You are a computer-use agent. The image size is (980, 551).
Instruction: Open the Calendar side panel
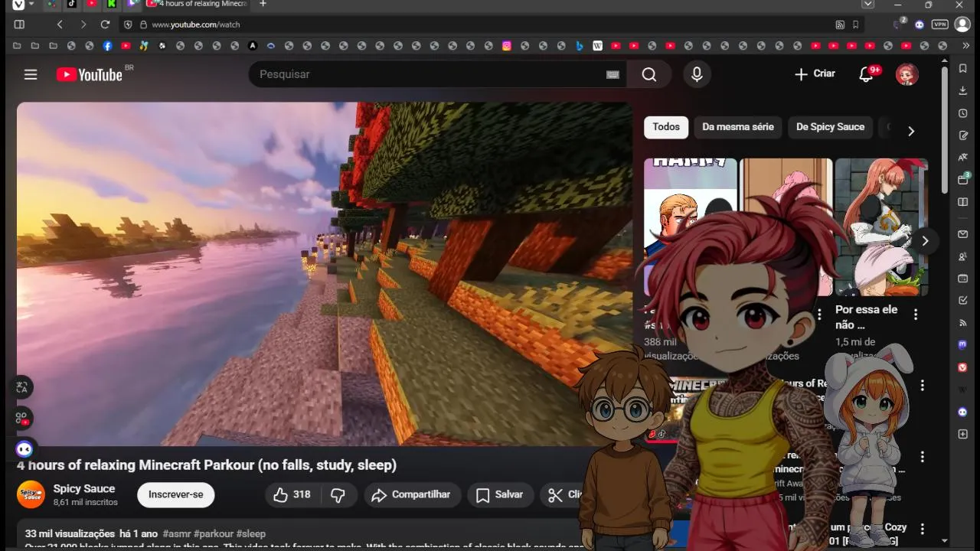(963, 279)
